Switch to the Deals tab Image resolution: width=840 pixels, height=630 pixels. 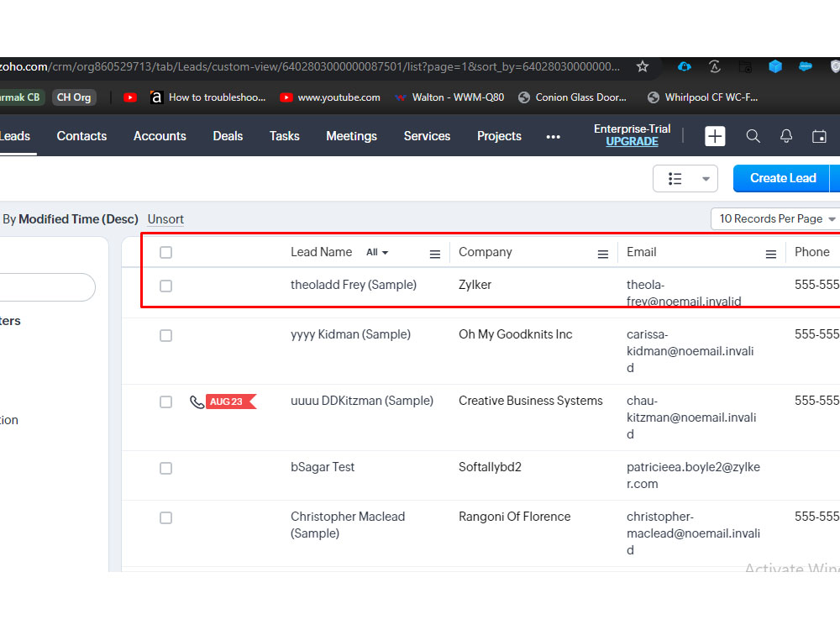pos(228,136)
